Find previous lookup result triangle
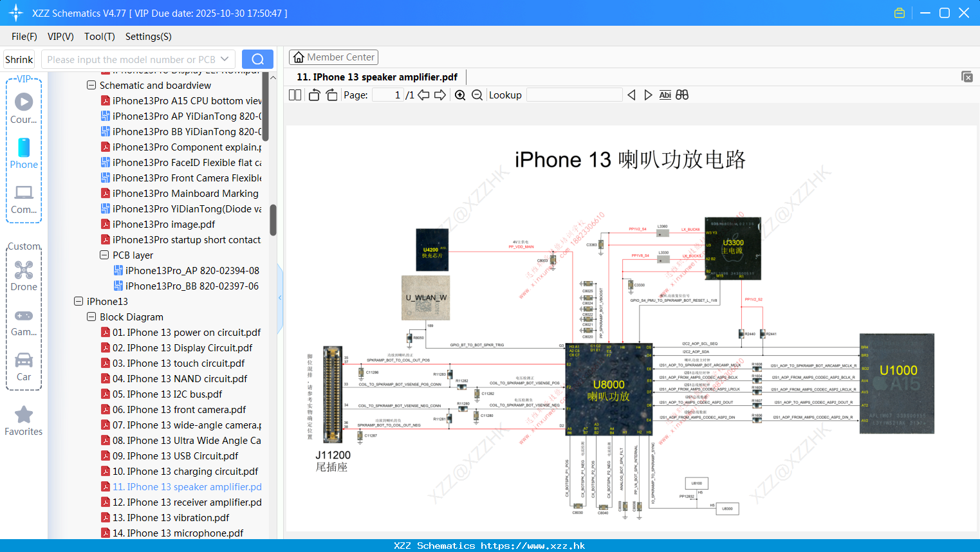The width and height of the screenshot is (980, 552). tap(631, 95)
